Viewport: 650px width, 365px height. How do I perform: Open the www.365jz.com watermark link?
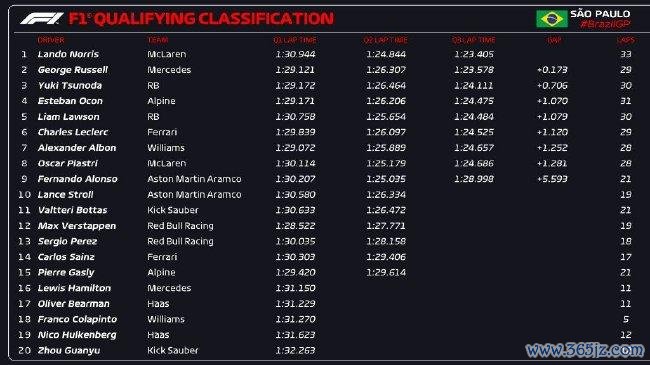(x=585, y=350)
